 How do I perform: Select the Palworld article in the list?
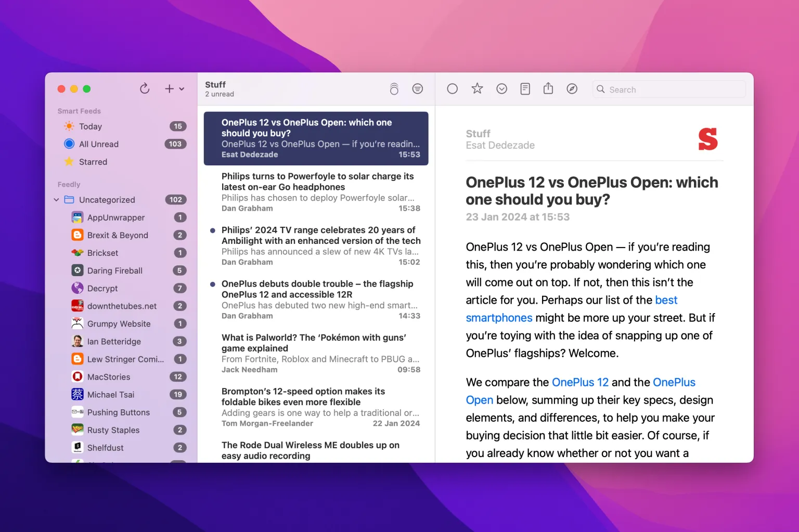tap(316, 353)
